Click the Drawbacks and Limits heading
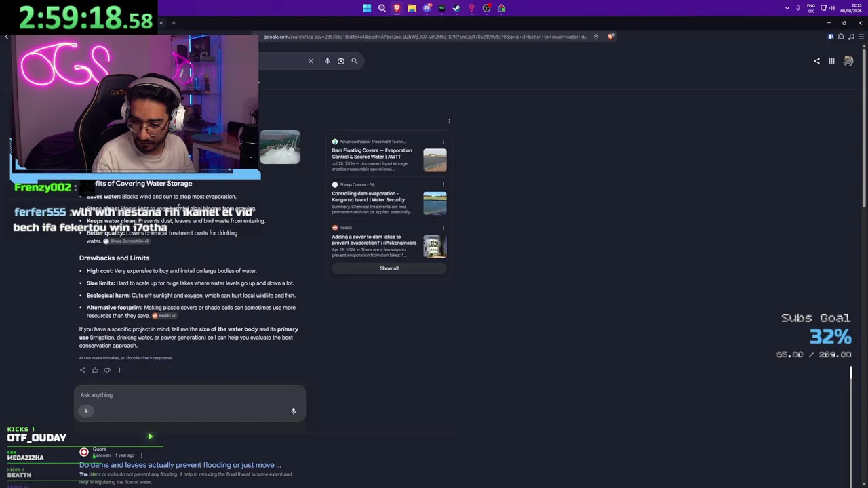The height and width of the screenshot is (488, 868). pos(114,258)
